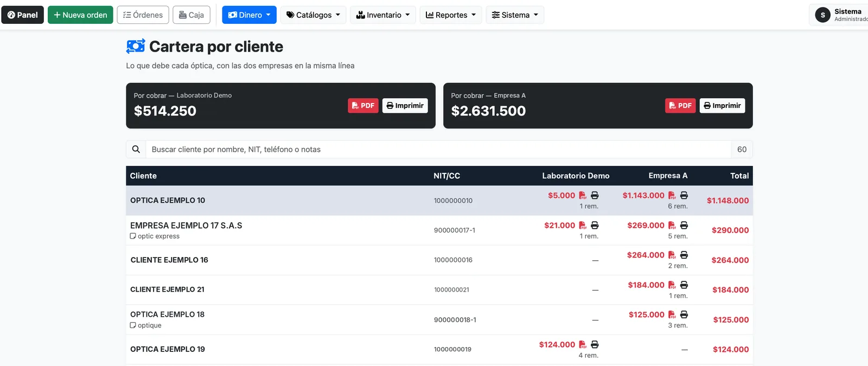Print OPTICA EJEMPLO 18 Empresa A statement
The height and width of the screenshot is (366, 868).
pyautogui.click(x=684, y=314)
